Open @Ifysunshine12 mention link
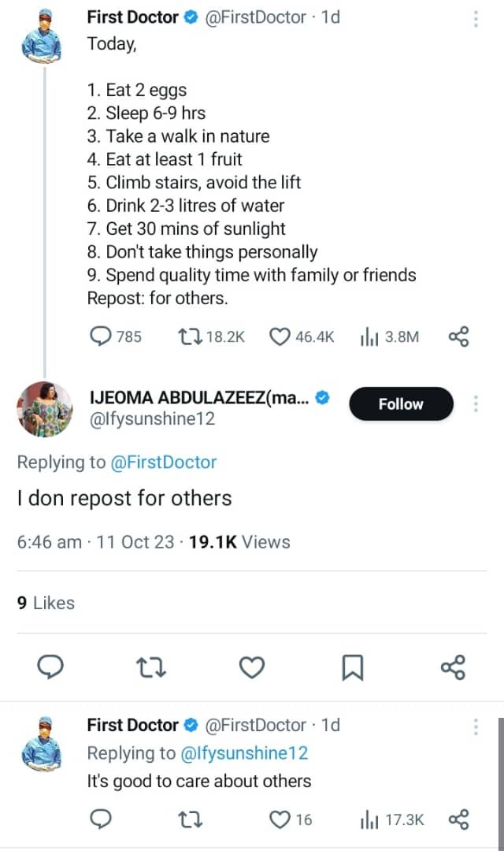 [244, 753]
